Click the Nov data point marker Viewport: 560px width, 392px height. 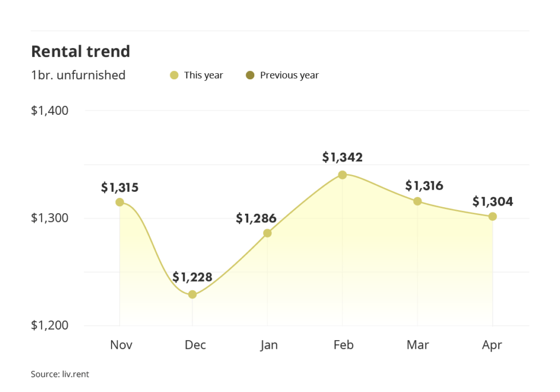[x=120, y=202]
